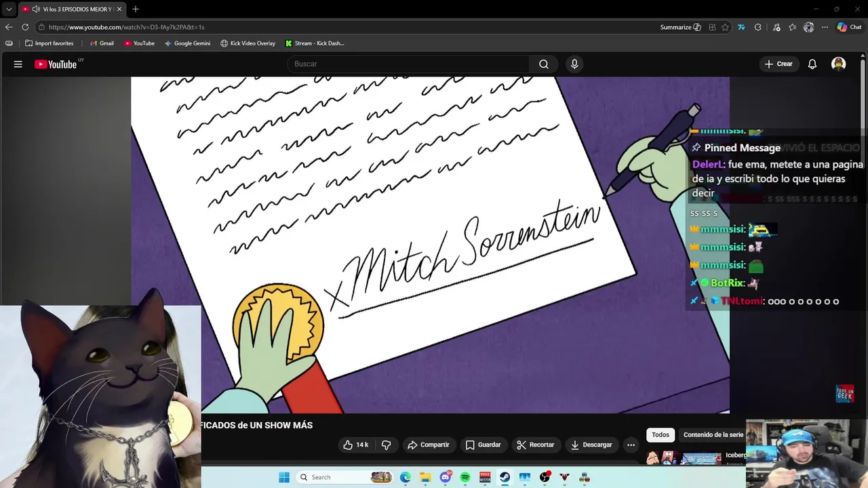868x488 pixels.
Task: Open the YouTube guide hamburger menu
Action: point(18,64)
